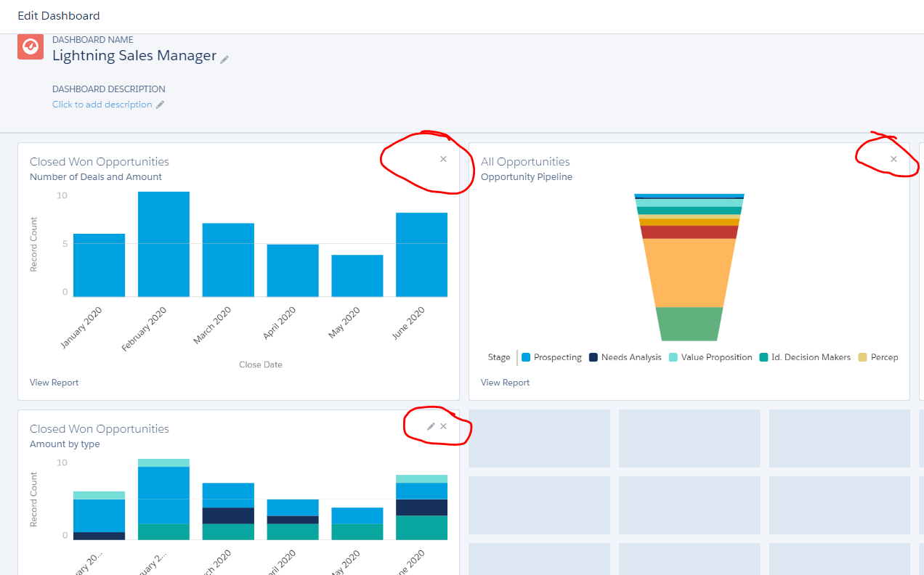This screenshot has height=575, width=924.
Task: Click the Needs Analysis legend swatch
Action: [x=593, y=357]
